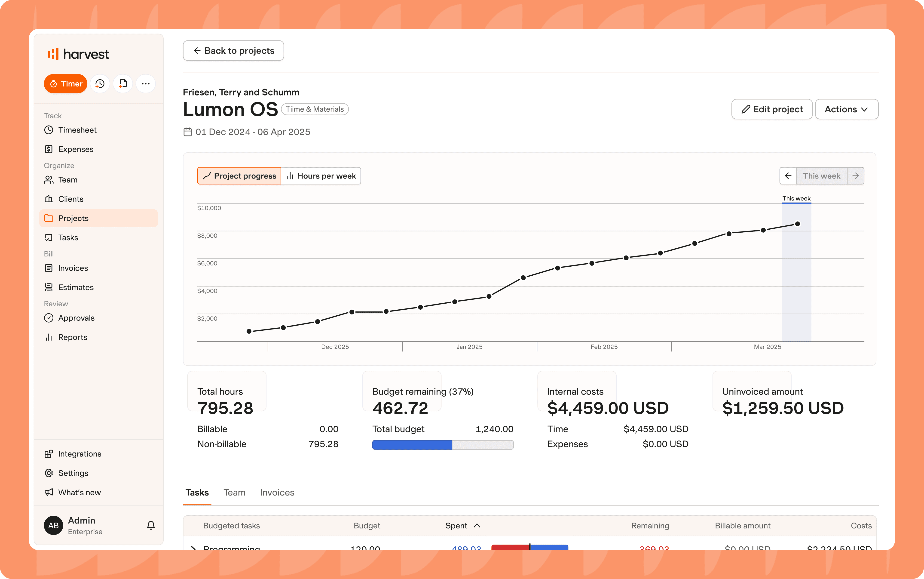The width and height of the screenshot is (924, 579).
Task: Click the Budget column header
Action: (367, 526)
